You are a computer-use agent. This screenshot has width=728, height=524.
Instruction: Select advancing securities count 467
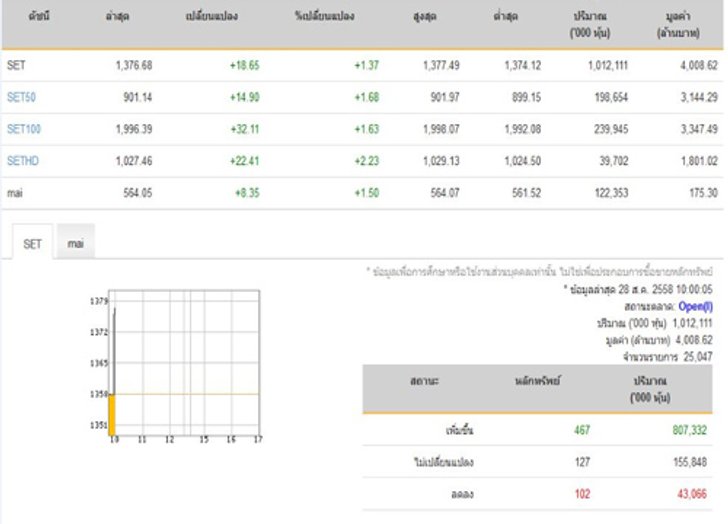pyautogui.click(x=582, y=430)
